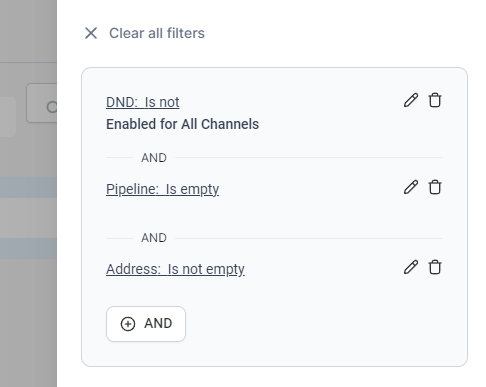
Task: Edit the Pipeline filter with the pencil icon
Action: (411, 187)
